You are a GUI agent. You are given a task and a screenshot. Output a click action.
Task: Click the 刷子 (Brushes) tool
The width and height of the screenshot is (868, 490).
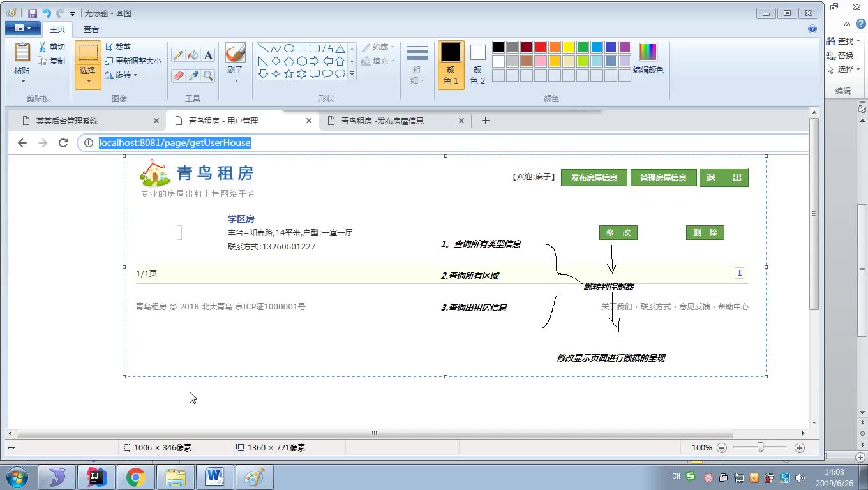click(x=235, y=57)
